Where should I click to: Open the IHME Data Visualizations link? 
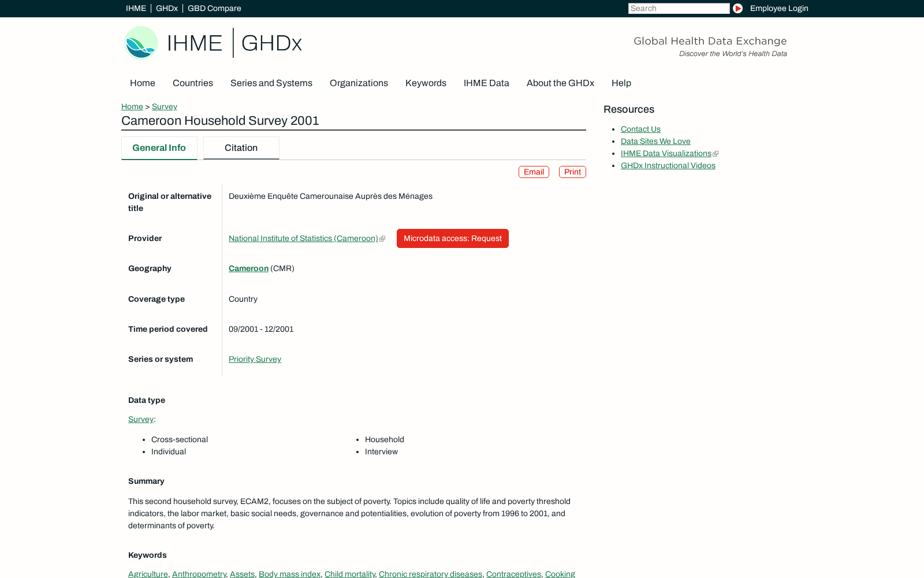click(666, 153)
